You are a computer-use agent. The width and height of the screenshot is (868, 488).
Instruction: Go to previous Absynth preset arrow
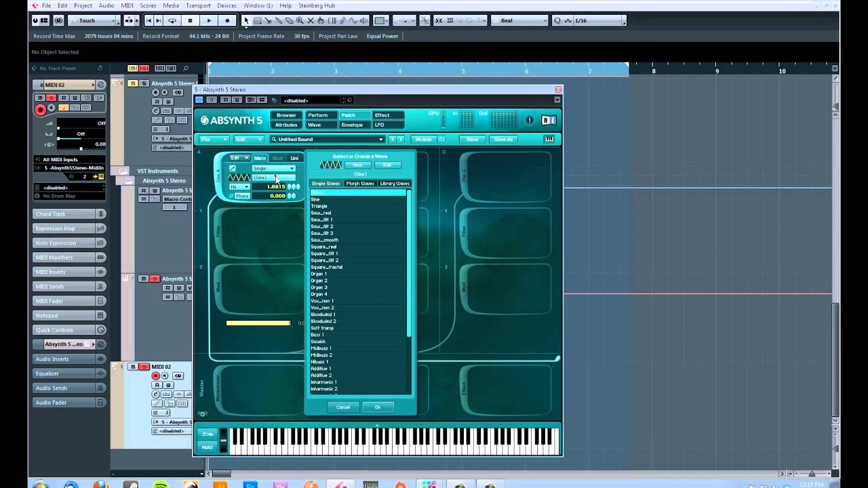pos(392,140)
